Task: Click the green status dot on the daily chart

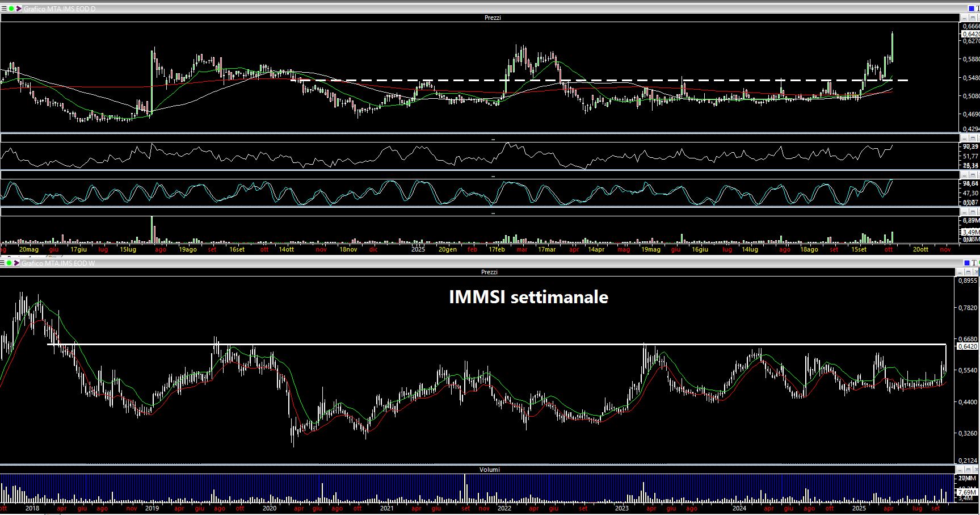Action: pos(11,9)
